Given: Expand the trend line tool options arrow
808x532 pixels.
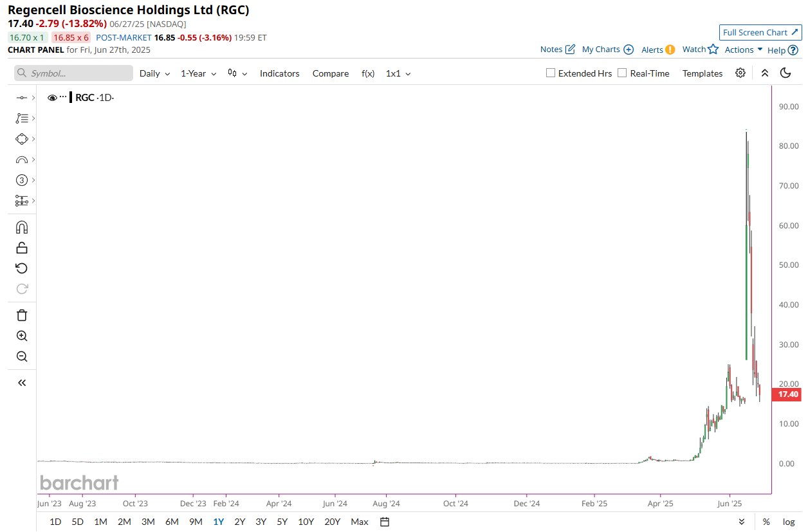Looking at the screenshot, I should click(33, 98).
